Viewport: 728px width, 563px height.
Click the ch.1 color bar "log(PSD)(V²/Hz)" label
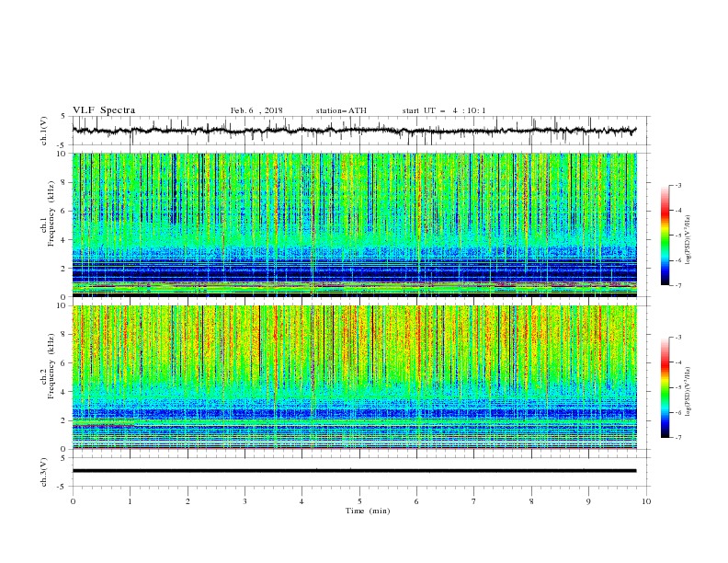(688, 240)
